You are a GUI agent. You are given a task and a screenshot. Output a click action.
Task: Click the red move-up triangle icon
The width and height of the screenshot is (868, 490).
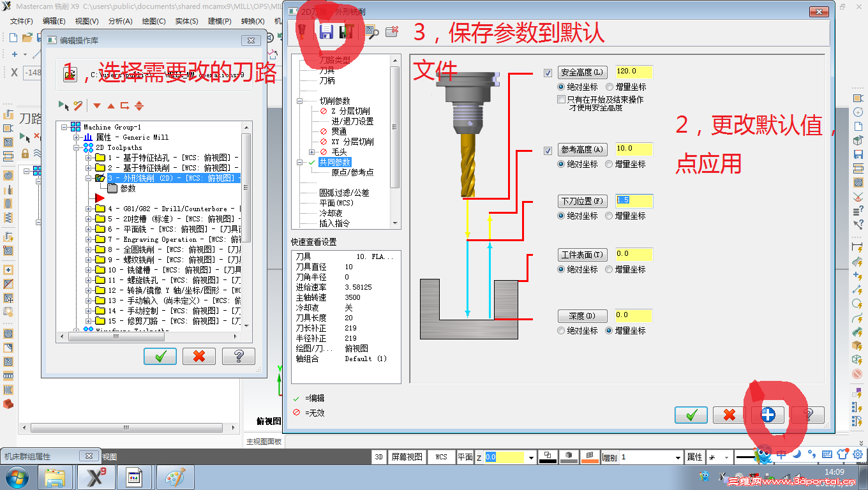click(x=111, y=106)
